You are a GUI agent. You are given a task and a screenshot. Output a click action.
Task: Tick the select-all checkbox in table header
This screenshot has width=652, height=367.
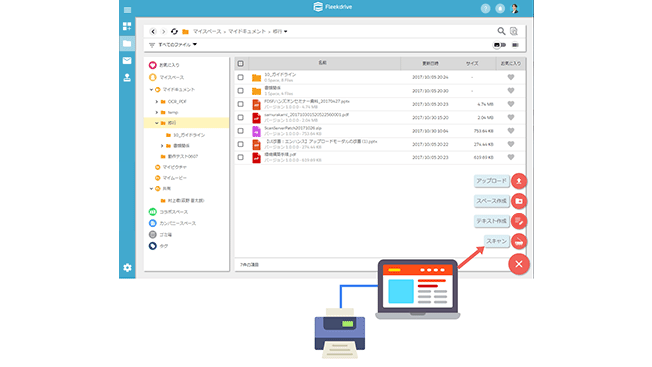(240, 64)
